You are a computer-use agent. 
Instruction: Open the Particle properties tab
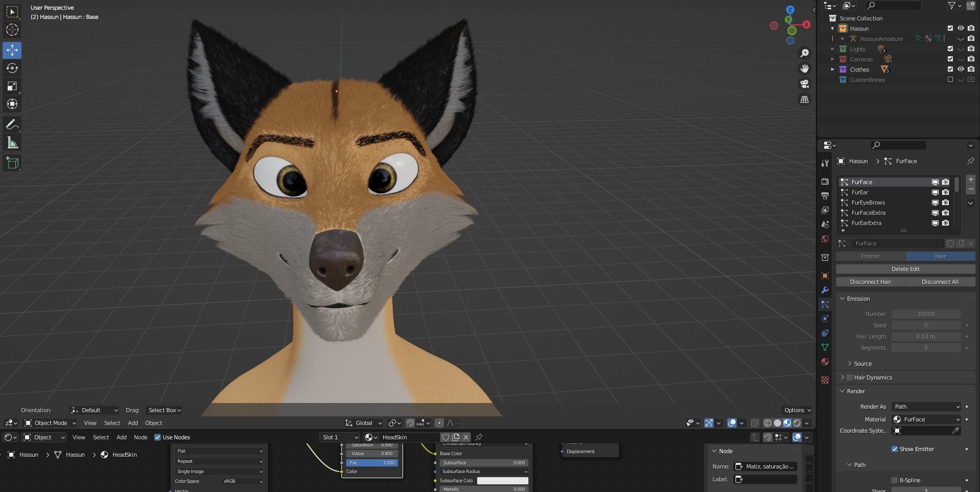825,304
